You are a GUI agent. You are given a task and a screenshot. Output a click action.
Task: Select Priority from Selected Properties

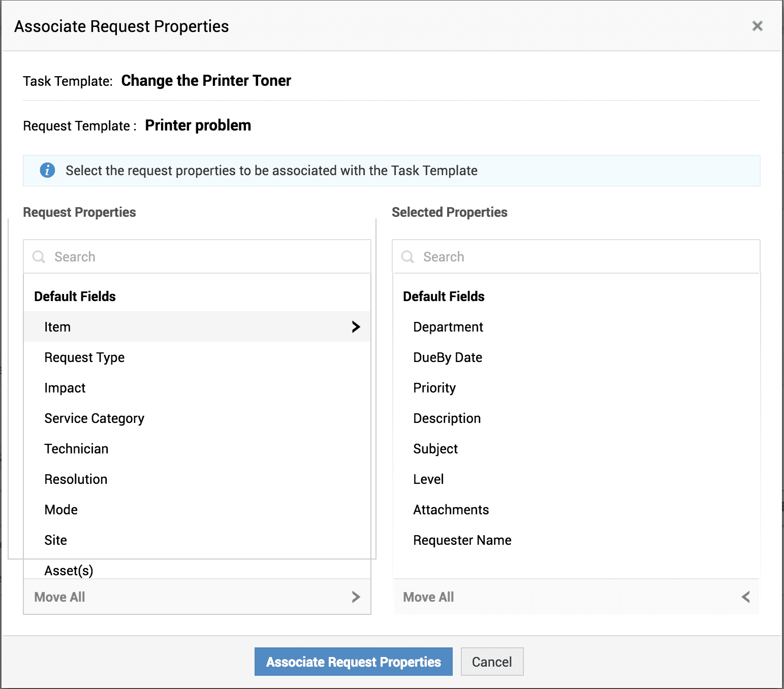point(434,388)
